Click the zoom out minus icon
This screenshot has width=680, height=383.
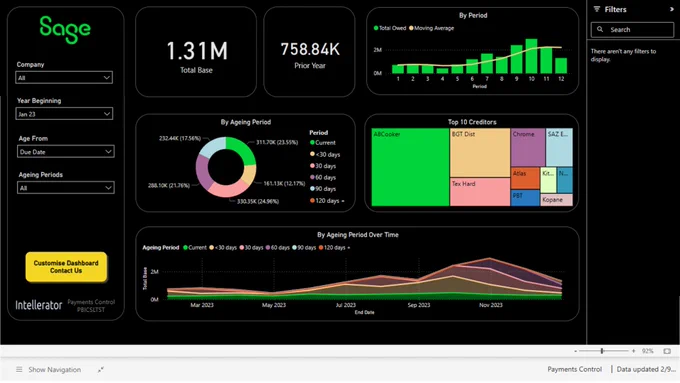point(575,351)
